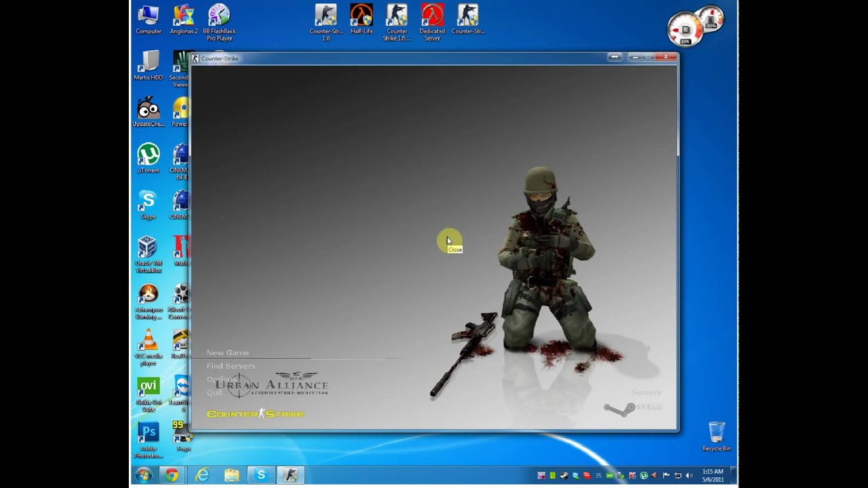Open Options in Counter-Strike menu
This screenshot has height=488, width=868.
click(x=221, y=379)
